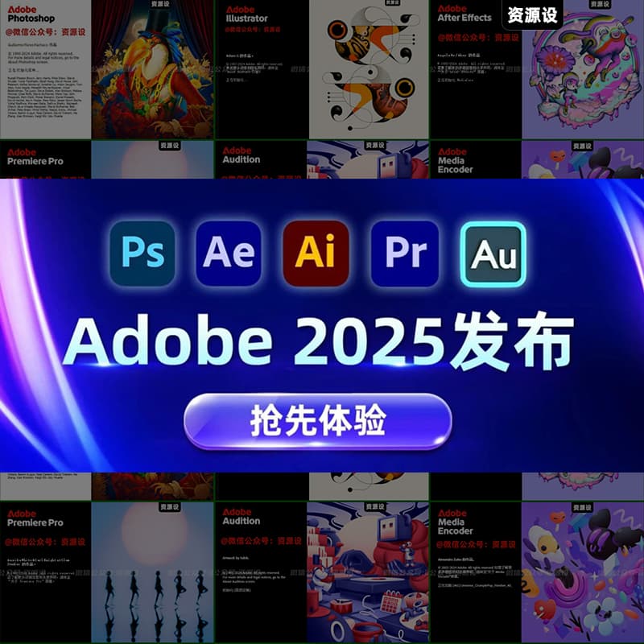
Task: Select the Illustrator splash abstract artwork
Action: (x=369, y=72)
